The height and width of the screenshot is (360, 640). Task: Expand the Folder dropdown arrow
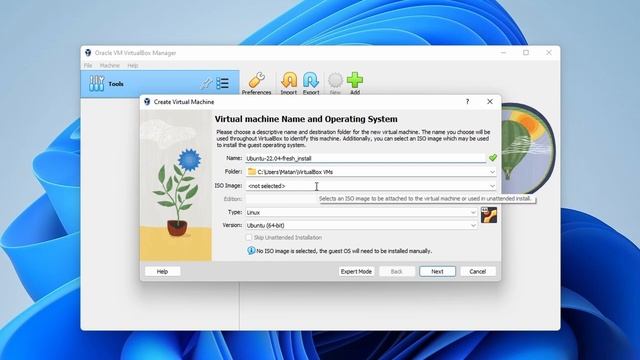pyautogui.click(x=492, y=172)
